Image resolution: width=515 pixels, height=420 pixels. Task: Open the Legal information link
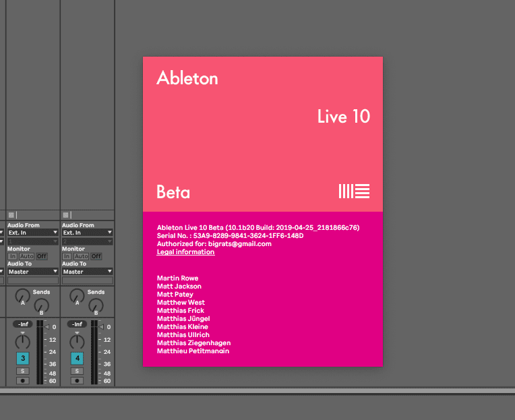(x=185, y=252)
